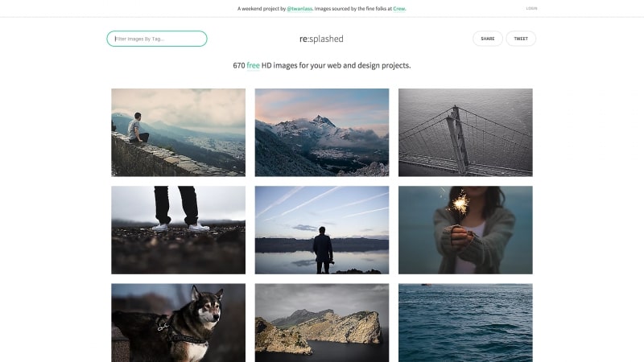Open the snowy mountain peak photo
The width and height of the screenshot is (644, 362).
pyautogui.click(x=321, y=133)
